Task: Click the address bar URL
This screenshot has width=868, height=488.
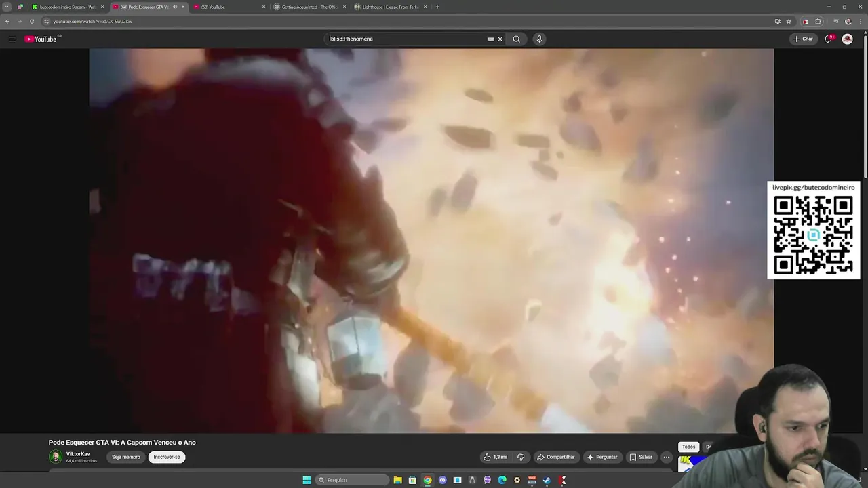Action: click(x=92, y=21)
